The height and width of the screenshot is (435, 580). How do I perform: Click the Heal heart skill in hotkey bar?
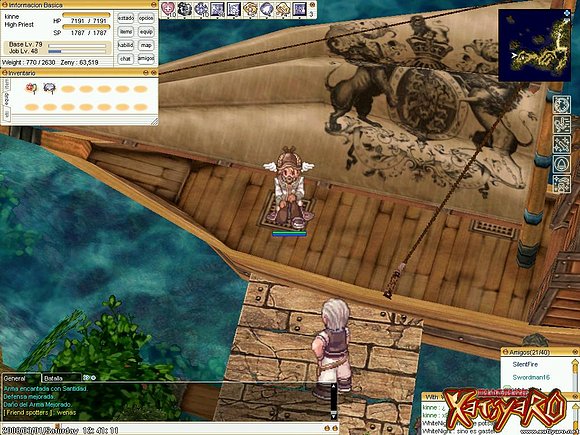pyautogui.click(x=168, y=8)
